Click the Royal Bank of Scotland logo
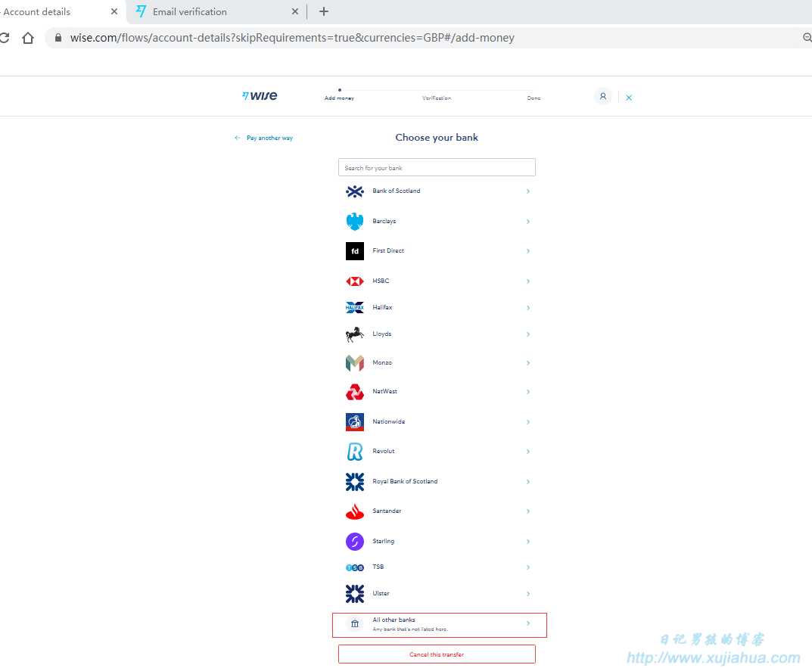Screen dimensions: 812x668 [x=355, y=482]
